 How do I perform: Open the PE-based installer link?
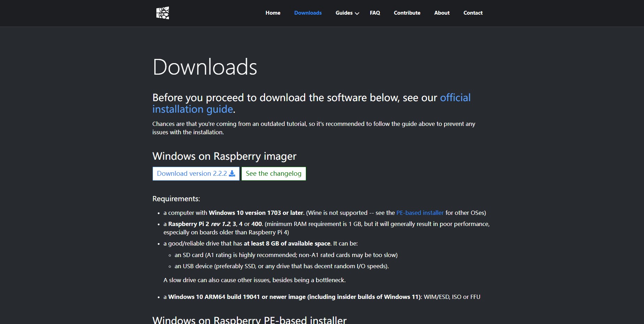tap(420, 213)
